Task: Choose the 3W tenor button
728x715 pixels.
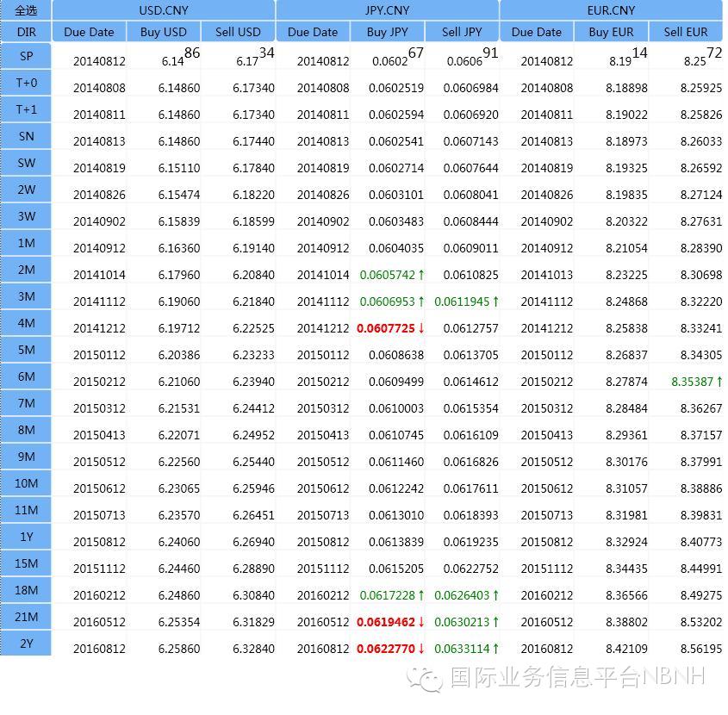Action: [26, 216]
